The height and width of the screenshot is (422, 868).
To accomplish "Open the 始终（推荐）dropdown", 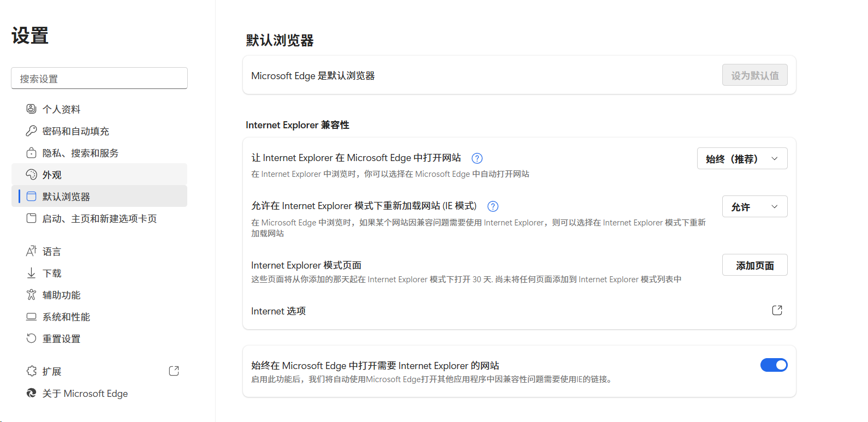I will click(742, 158).
